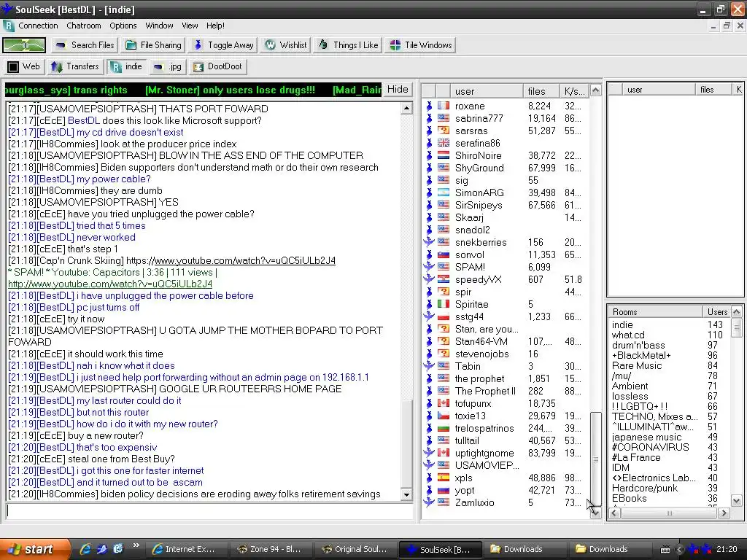Open File Sharing settings
Image resolution: width=747 pixels, height=560 pixels.
tap(153, 45)
